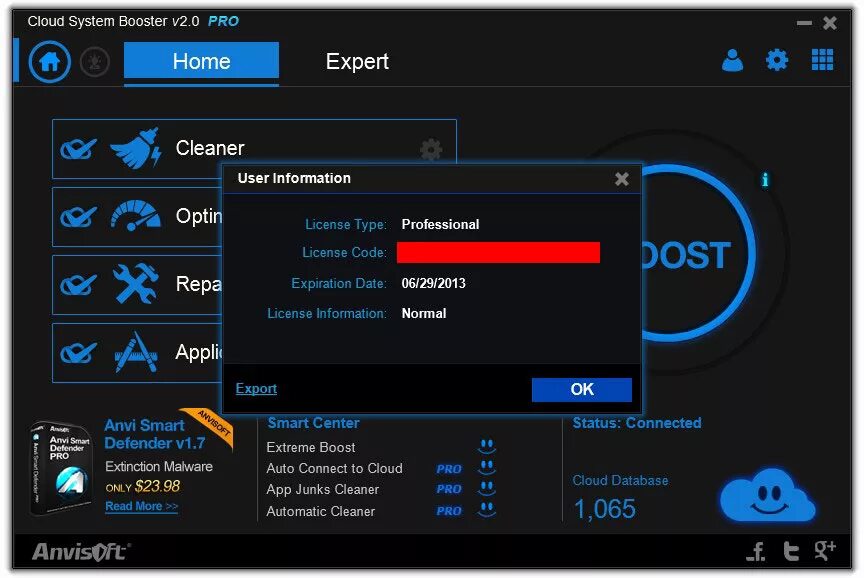Confirm with the OK button
Image resolution: width=864 pixels, height=578 pixels.
click(x=582, y=390)
